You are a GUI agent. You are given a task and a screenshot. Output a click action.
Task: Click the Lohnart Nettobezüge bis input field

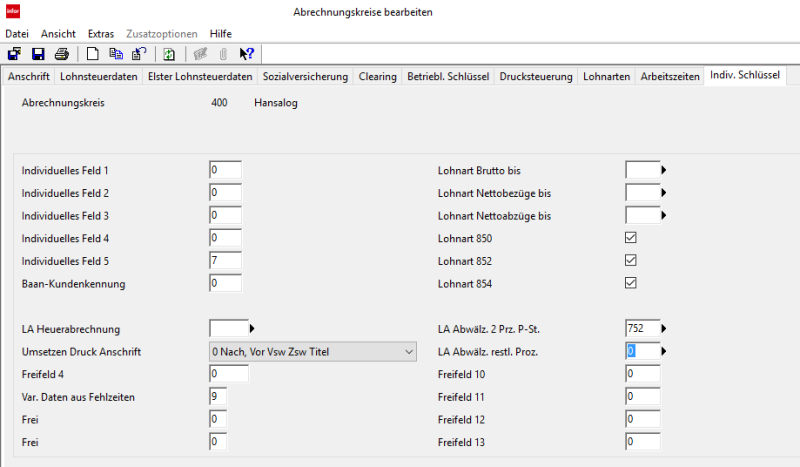coord(642,192)
